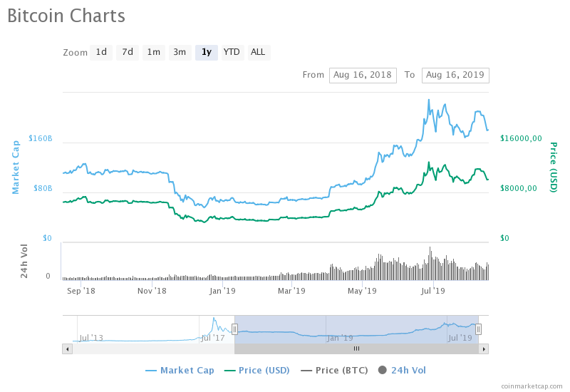This screenshot has height=392, width=570.
Task: Click the Mar '19 axis label
Action: point(291,291)
